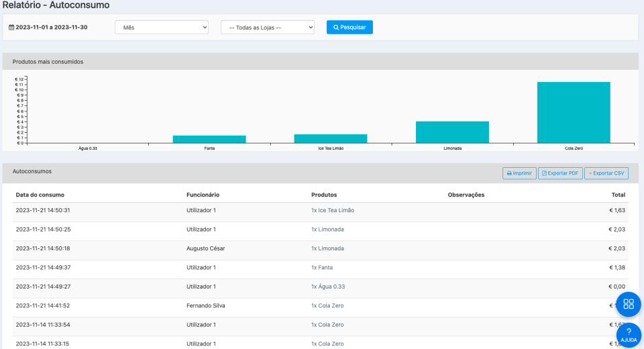Click the Fanta bar in chart

point(209,139)
